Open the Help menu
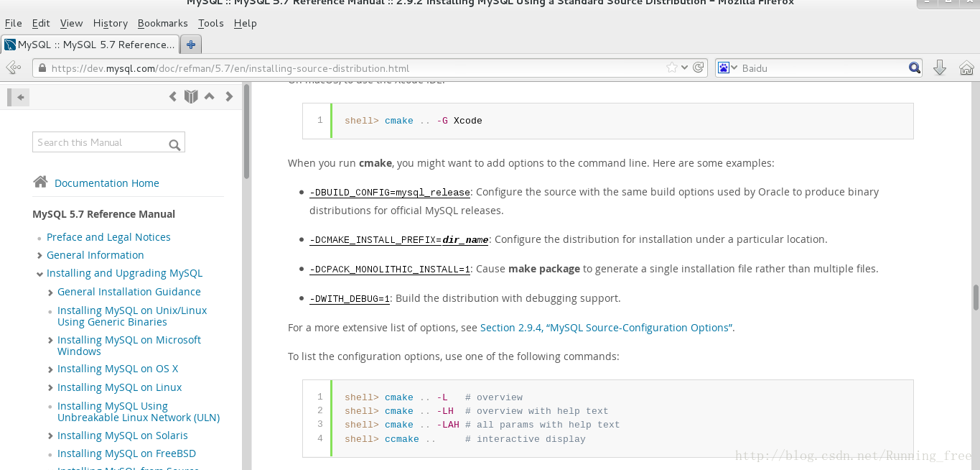 (x=245, y=23)
